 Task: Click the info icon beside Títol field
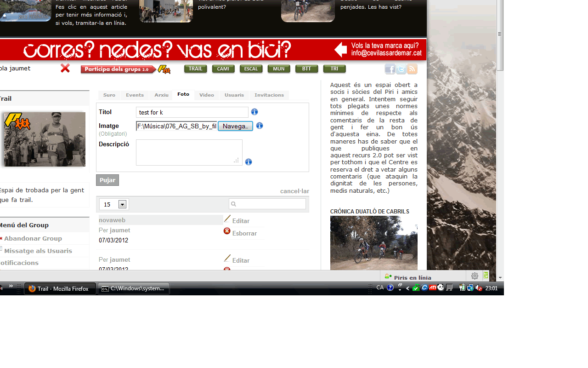254,112
